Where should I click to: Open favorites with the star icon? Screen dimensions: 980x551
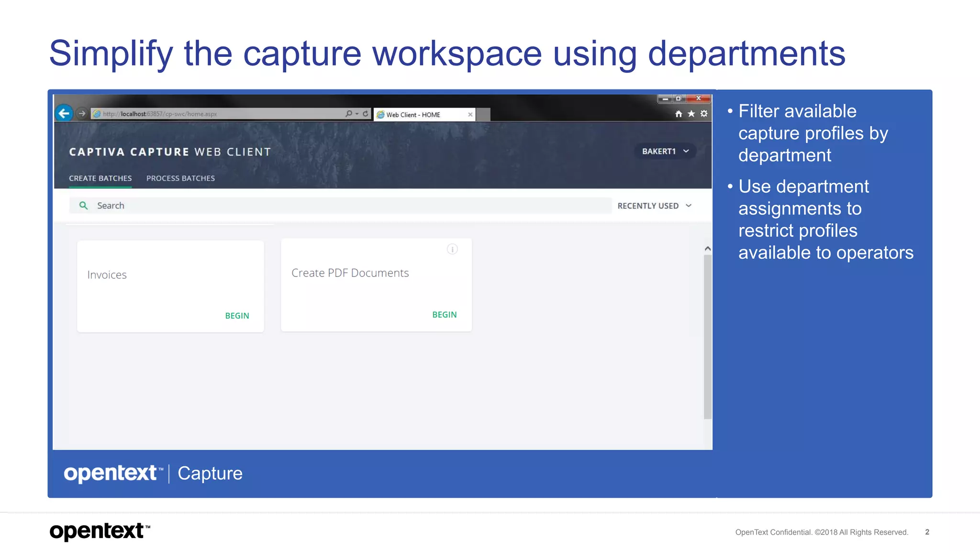click(691, 114)
